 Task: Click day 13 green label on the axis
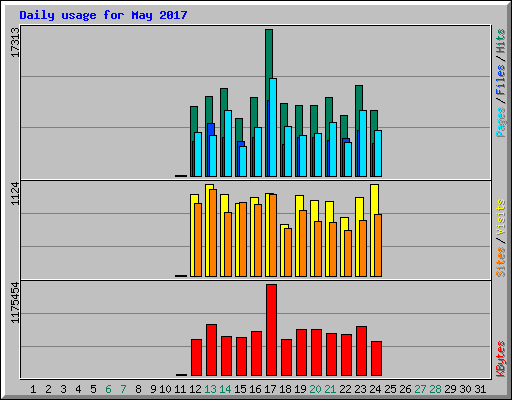[210, 389]
